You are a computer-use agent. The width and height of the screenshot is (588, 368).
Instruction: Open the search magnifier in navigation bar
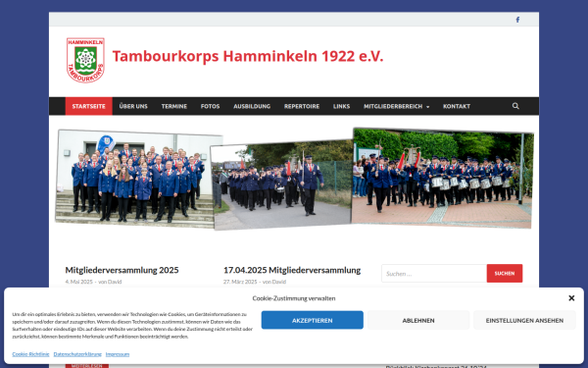point(515,106)
